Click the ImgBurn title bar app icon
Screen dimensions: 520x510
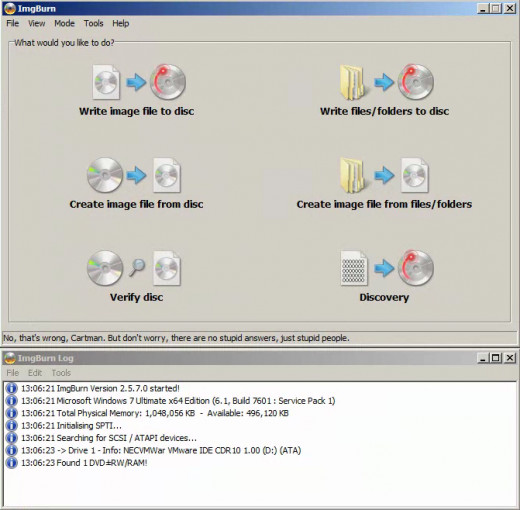pos(9,8)
